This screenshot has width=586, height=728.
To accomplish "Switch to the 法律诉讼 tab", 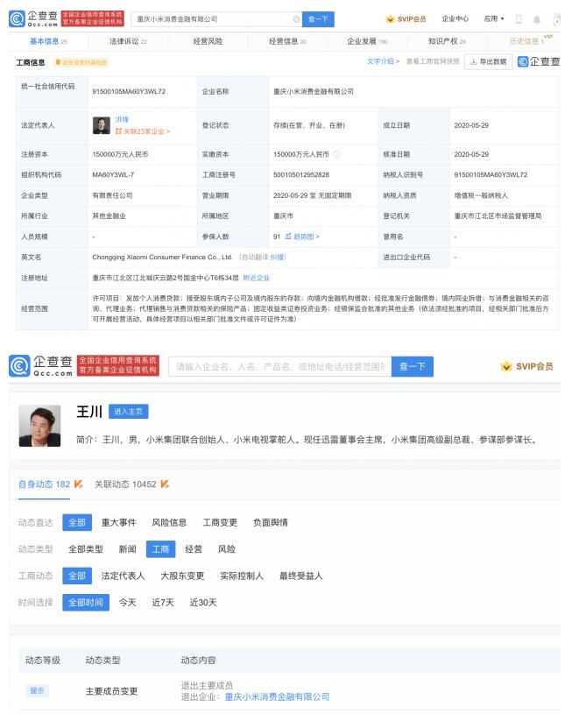I will pyautogui.click(x=128, y=41).
